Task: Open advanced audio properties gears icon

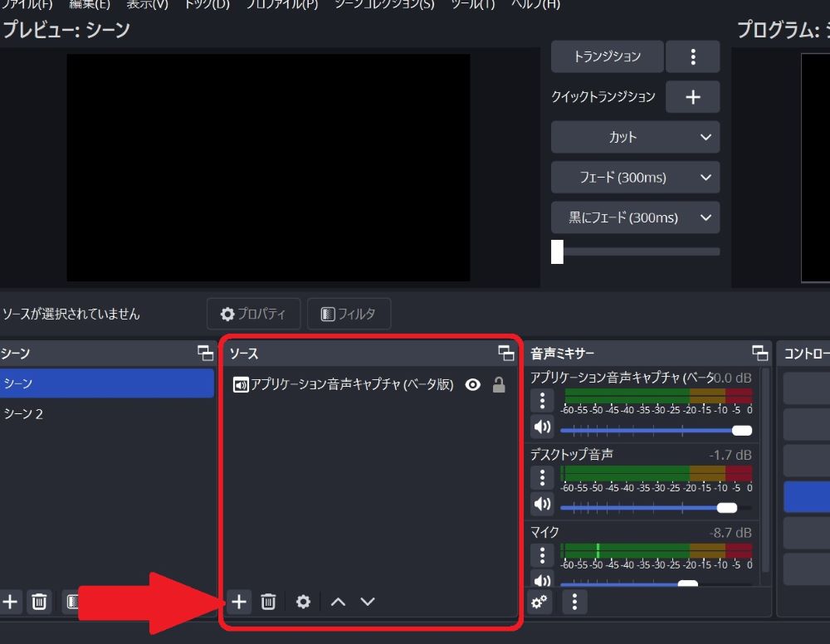Action: [x=539, y=602]
